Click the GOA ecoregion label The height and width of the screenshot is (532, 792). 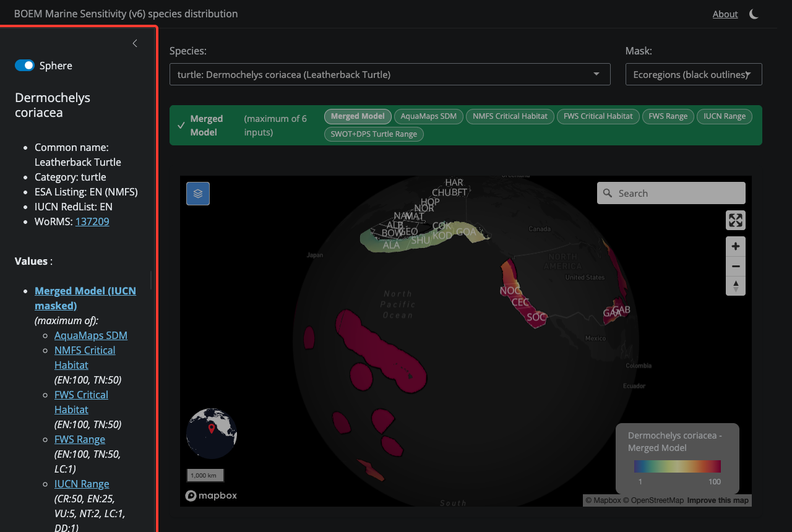point(467,232)
